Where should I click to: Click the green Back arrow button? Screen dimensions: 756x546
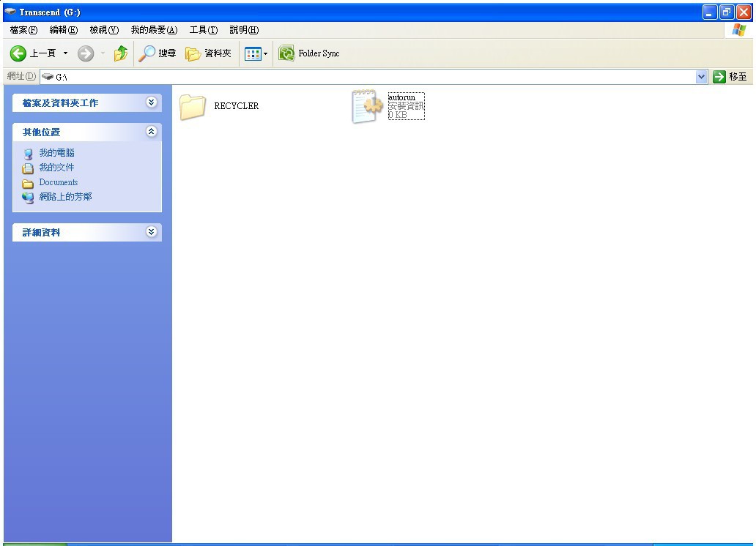coord(18,53)
